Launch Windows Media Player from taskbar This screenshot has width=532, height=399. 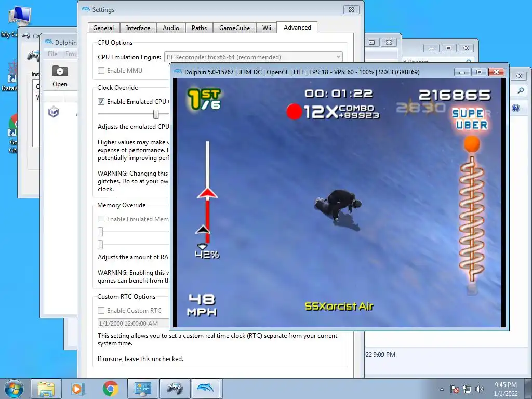pyautogui.click(x=77, y=389)
